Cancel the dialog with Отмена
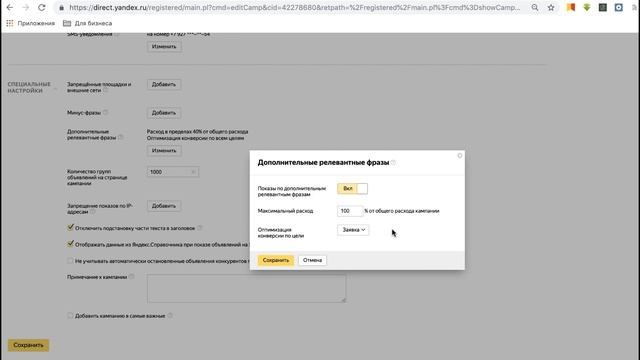640x360 pixels. (312, 260)
